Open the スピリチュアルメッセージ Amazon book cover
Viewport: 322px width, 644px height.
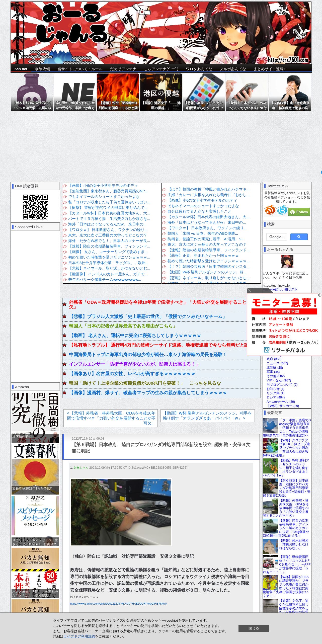[x=35, y=521]
